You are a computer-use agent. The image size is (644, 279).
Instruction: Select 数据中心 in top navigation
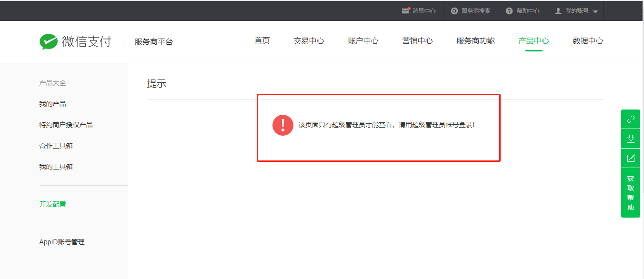click(x=588, y=41)
